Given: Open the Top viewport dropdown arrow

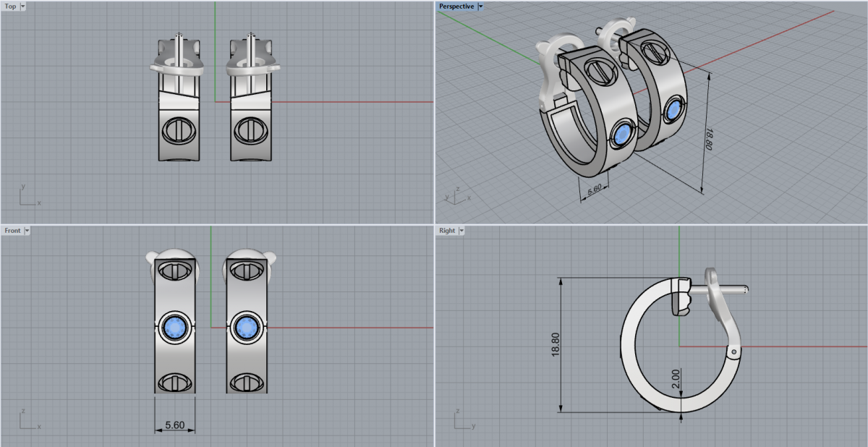Looking at the screenshot, I should pos(23,7).
